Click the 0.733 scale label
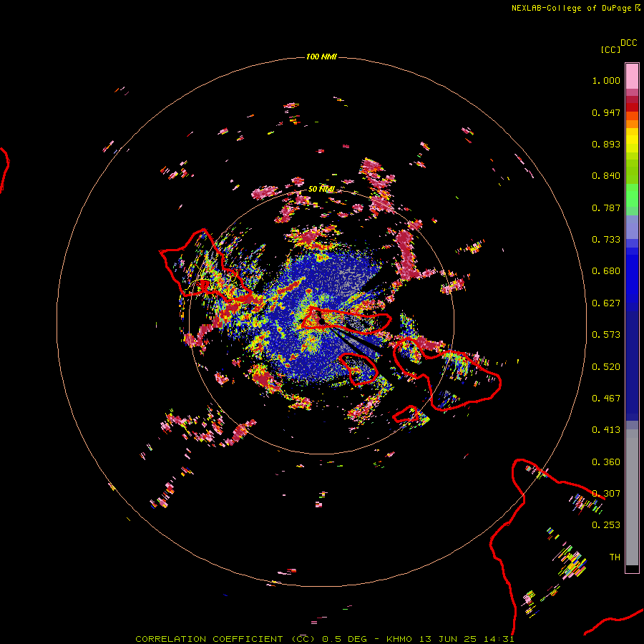The width and height of the screenshot is (644, 644). [x=606, y=240]
